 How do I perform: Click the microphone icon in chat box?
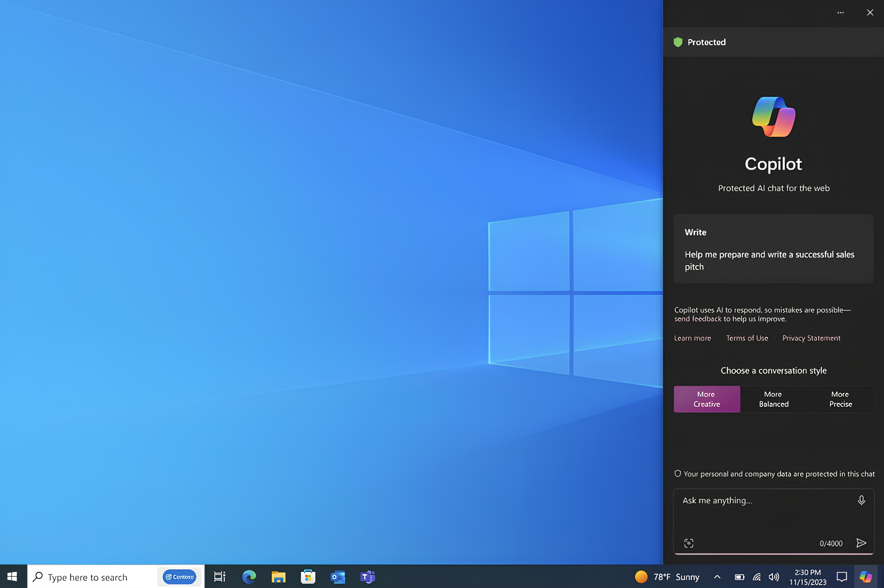tap(861, 500)
